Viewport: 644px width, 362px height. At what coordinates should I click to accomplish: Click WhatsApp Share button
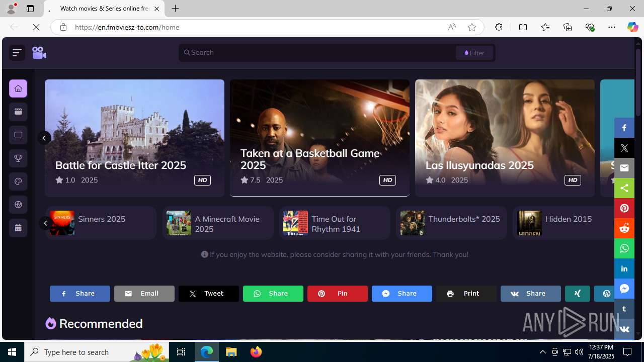tap(273, 294)
